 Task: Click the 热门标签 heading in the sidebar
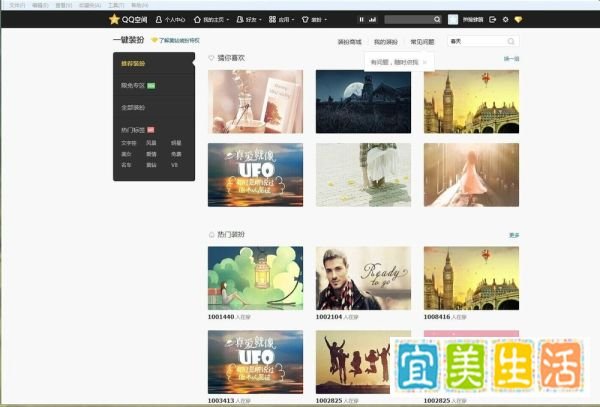click(133, 130)
